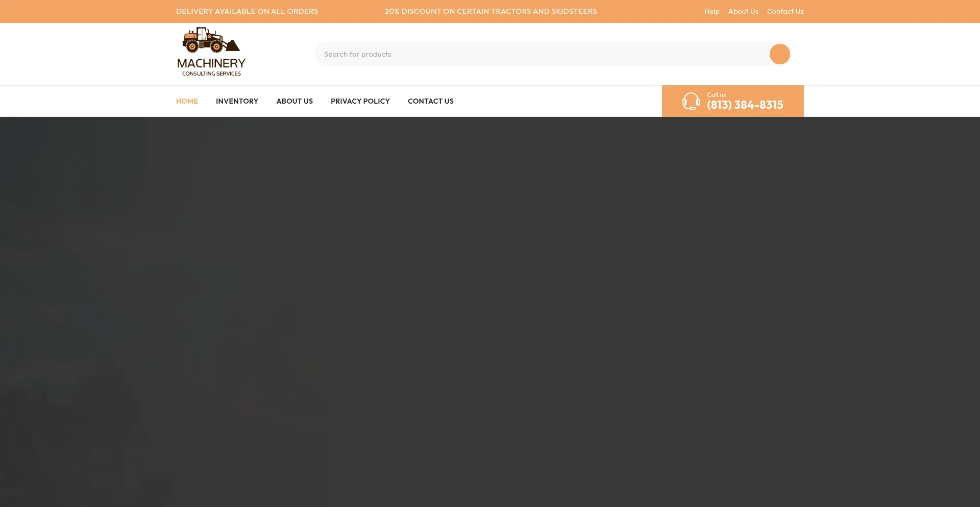Click the "Consulting Services" logo subtitle
This screenshot has height=507, width=980.
[211, 74]
